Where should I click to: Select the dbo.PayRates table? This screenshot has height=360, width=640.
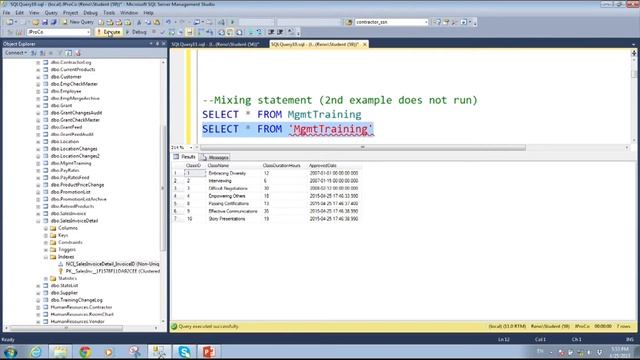tap(65, 170)
